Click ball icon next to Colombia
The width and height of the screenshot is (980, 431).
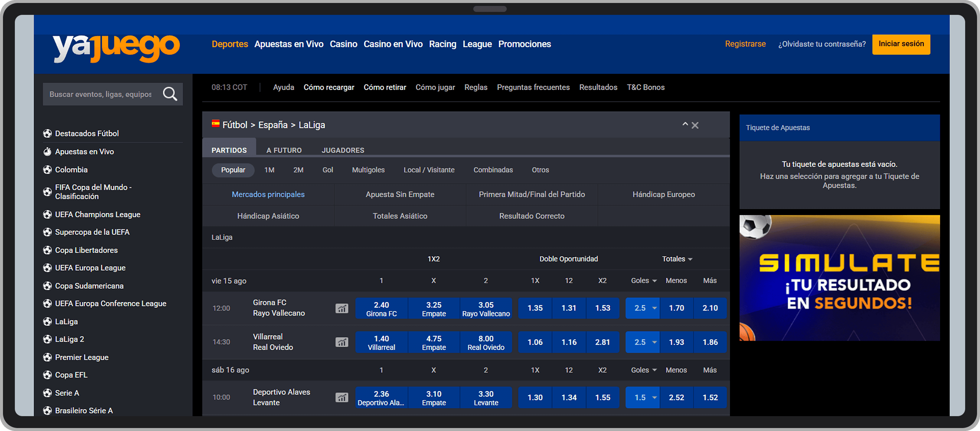tap(47, 170)
